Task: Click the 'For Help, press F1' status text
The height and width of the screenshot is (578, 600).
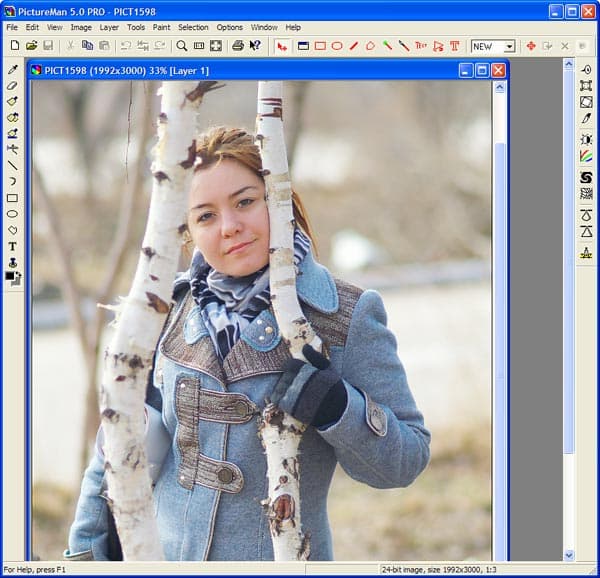Action: click(x=35, y=570)
